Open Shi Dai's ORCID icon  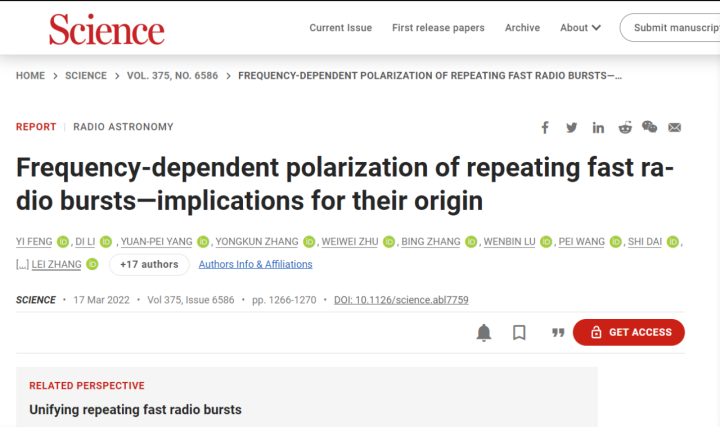[x=673, y=242]
